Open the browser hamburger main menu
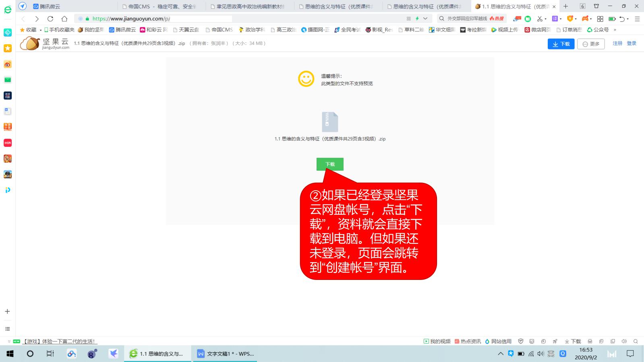Viewport: 644px width, 362px height. (637, 19)
